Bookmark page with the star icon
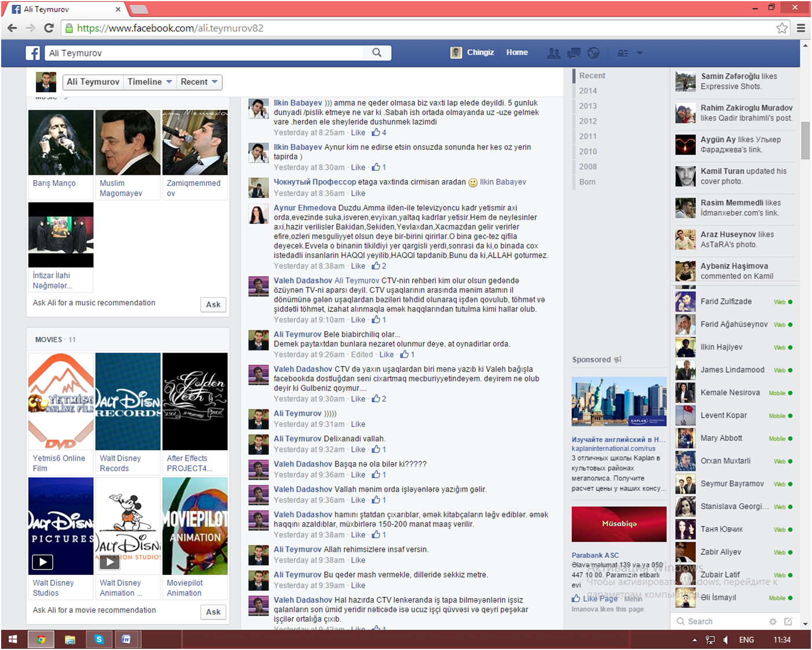This screenshot has height=650, width=812. coord(782,28)
